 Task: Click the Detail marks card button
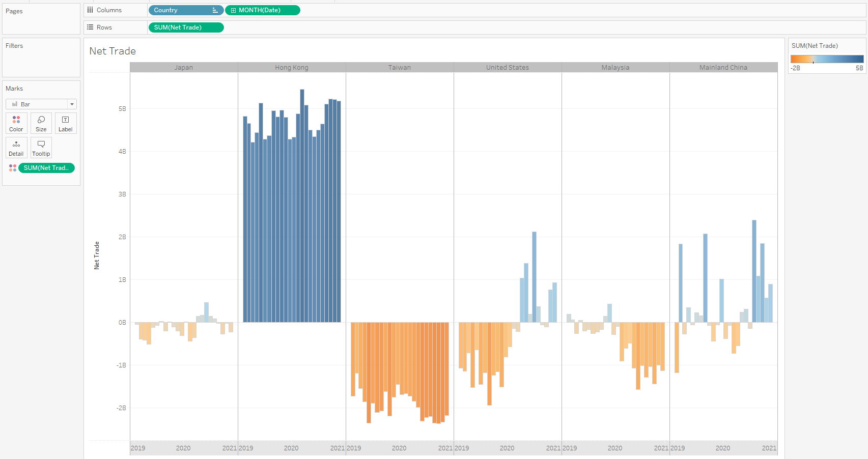(16, 148)
